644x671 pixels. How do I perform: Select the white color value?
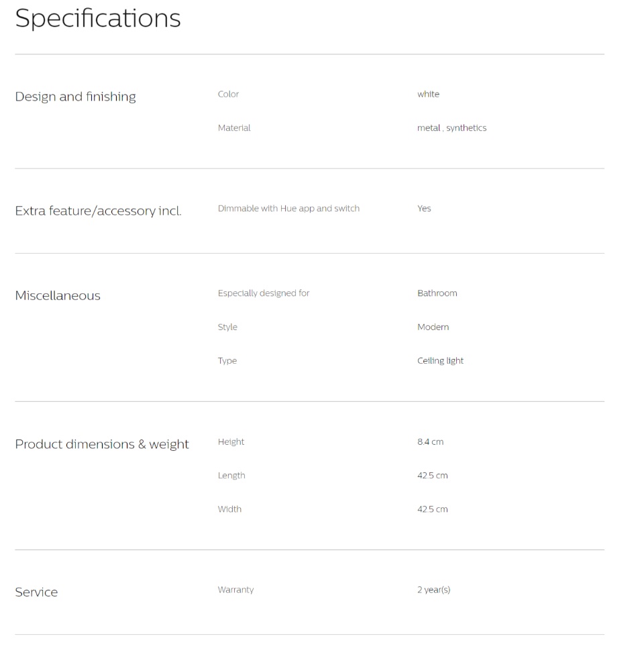coord(429,94)
